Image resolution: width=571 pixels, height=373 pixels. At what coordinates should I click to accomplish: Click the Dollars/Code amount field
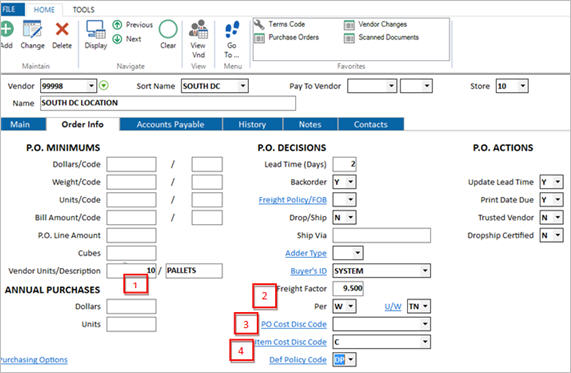(x=131, y=164)
